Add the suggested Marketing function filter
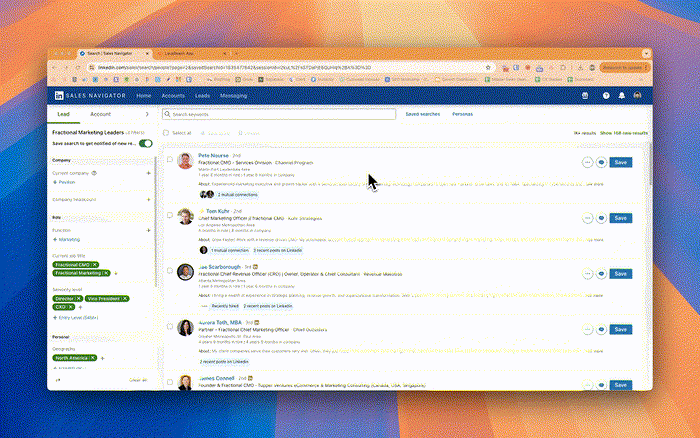Viewport: 700px width, 438px height. [x=67, y=240]
